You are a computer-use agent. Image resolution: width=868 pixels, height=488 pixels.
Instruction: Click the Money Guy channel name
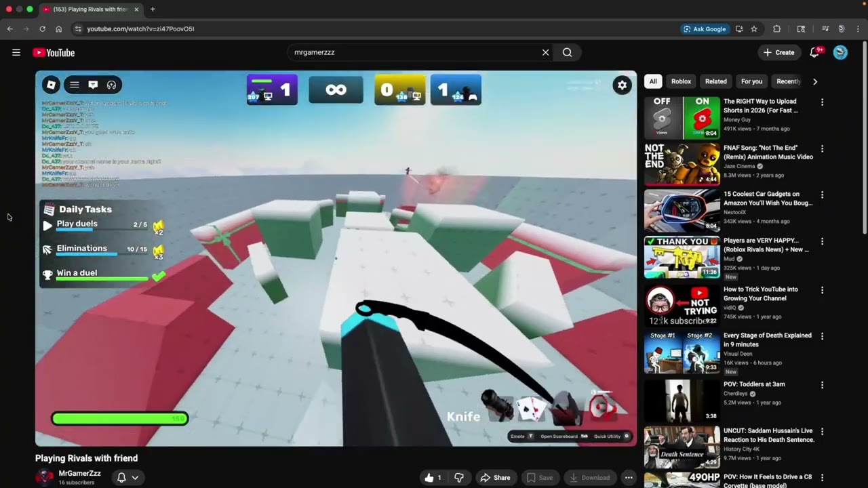737,120
